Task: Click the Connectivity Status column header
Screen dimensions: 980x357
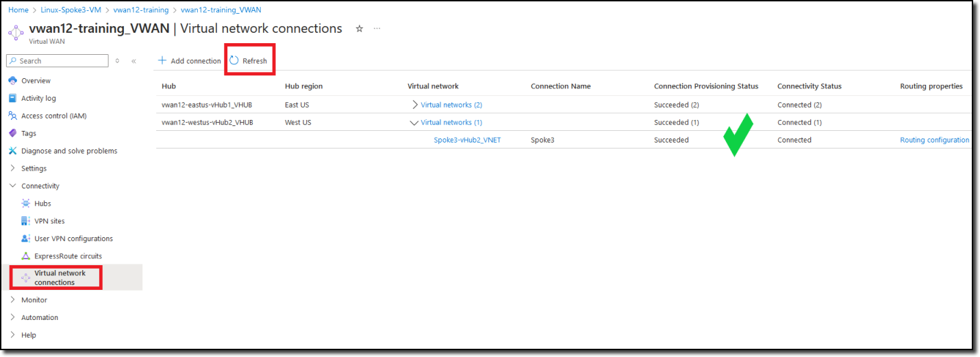Action: 809,86
